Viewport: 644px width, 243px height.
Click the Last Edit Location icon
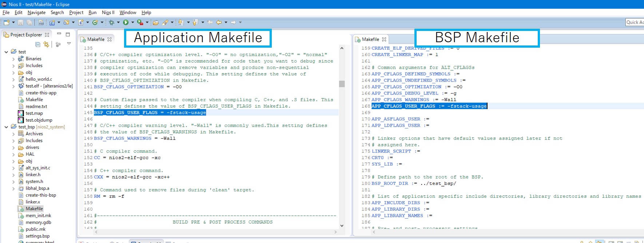point(210,23)
